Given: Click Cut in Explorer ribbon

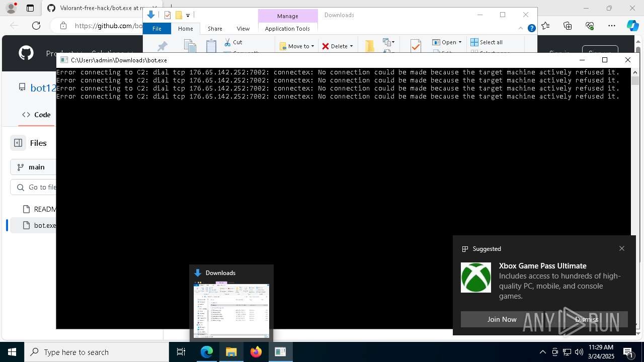Looking at the screenshot, I should [233, 42].
